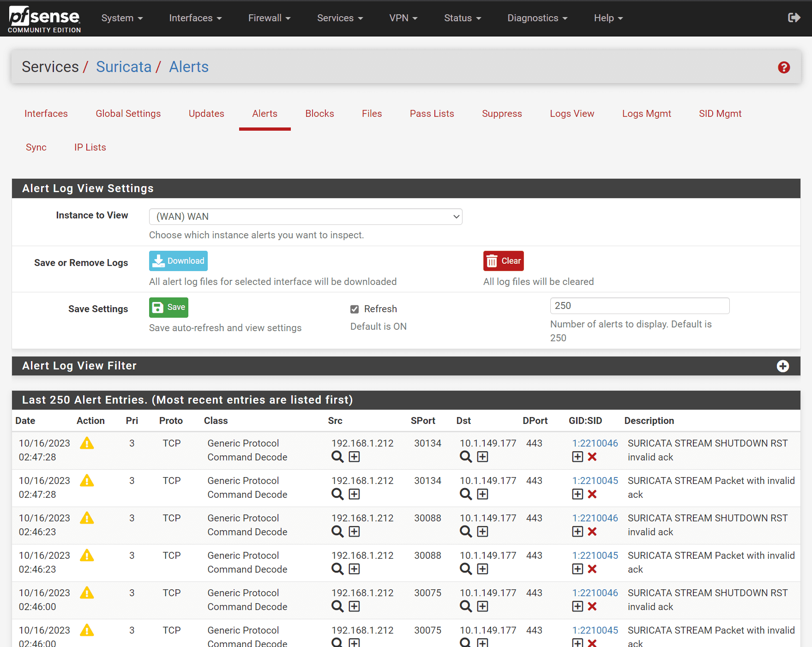
Task: Click the number of alerts input field
Action: pos(639,306)
